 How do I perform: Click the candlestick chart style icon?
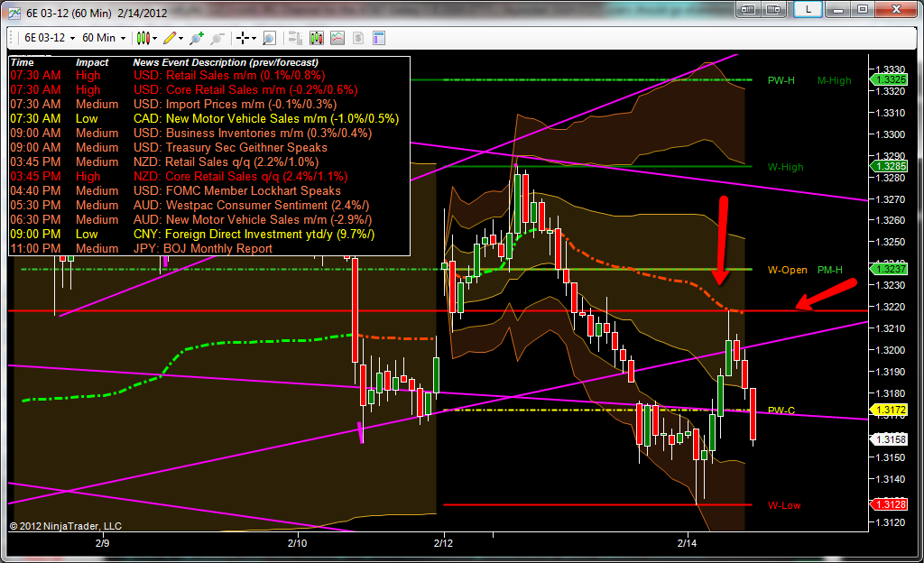pyautogui.click(x=143, y=38)
